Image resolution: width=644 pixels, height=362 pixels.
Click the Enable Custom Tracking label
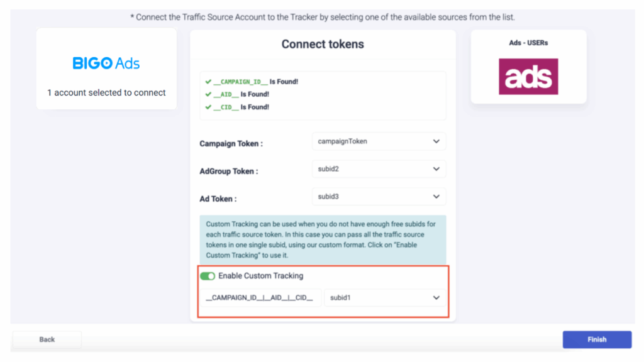coord(261,276)
